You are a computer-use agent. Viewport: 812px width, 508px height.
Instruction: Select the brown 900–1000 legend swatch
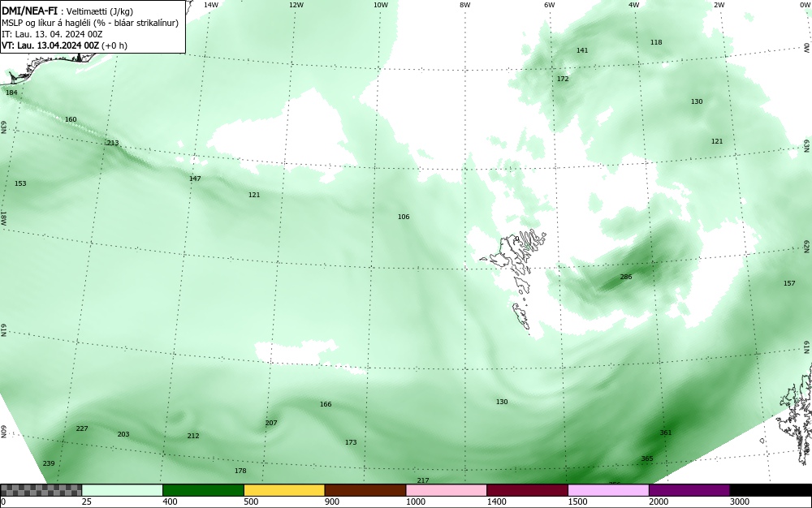click(x=365, y=490)
